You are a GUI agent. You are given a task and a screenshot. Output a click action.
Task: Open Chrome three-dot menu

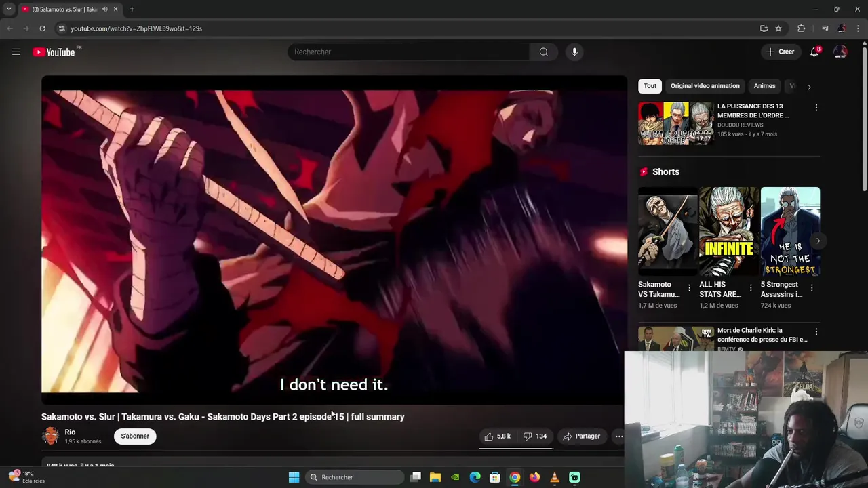click(859, 28)
